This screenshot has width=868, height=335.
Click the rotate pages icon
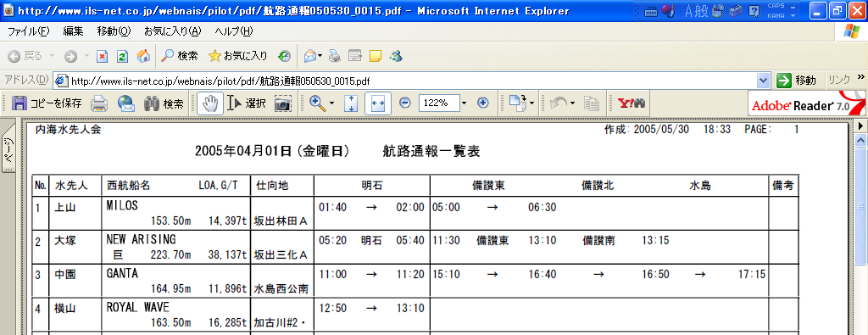[x=517, y=103]
